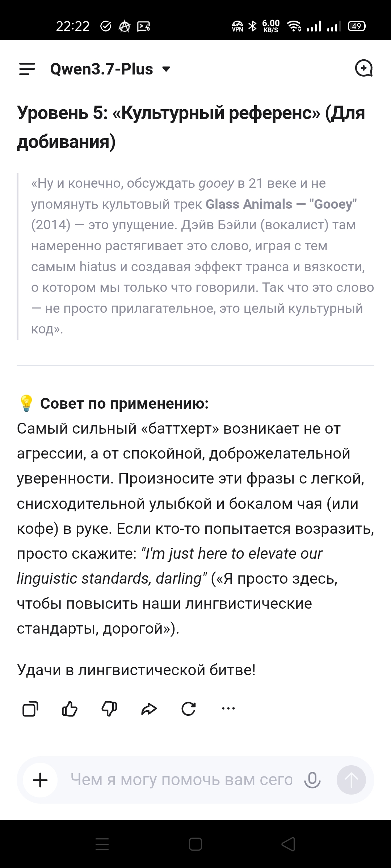This screenshot has height=868, width=391.
Task: Tap the Glass Animals Gooey quote block
Action: pos(195,256)
